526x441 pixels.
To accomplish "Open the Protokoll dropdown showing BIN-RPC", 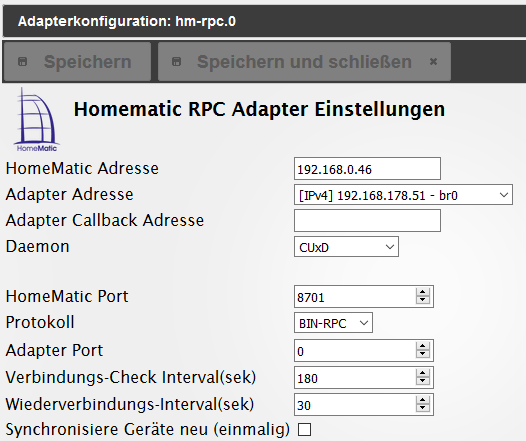I will pyautogui.click(x=333, y=323).
